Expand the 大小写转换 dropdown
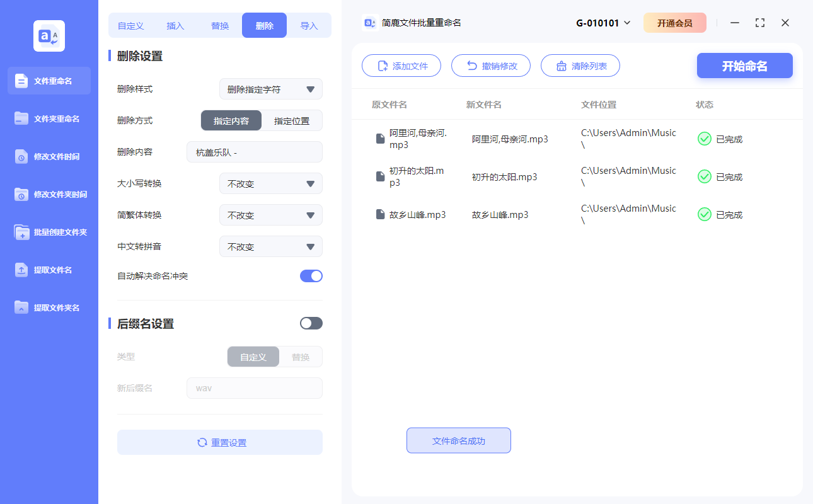This screenshot has height=504, width=813. point(270,183)
